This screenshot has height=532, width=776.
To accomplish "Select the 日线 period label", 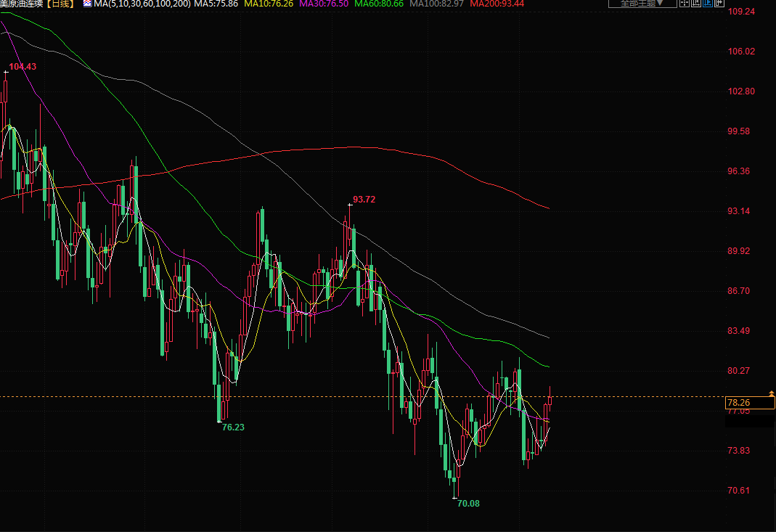I will coord(62,4).
